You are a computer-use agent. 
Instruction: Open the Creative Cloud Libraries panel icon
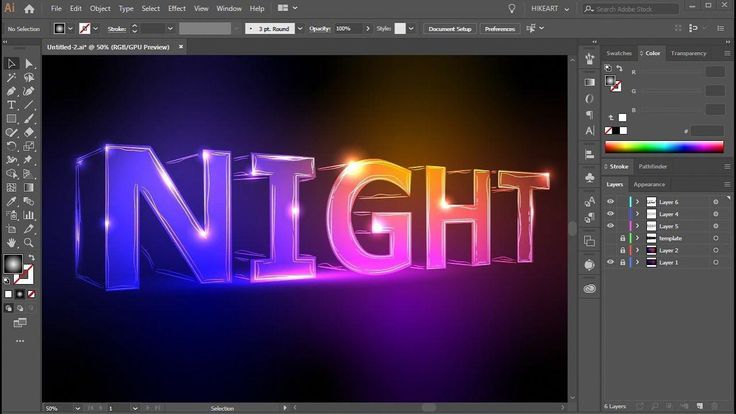[590, 288]
